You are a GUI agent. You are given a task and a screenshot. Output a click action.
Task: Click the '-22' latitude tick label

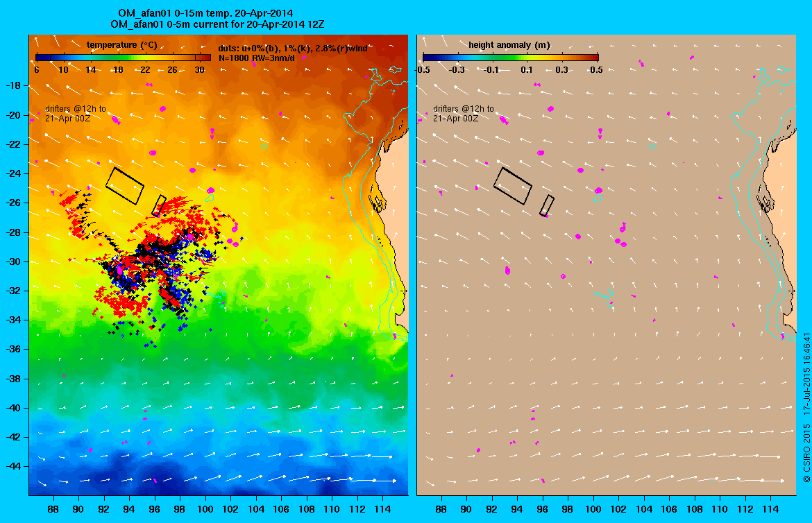point(13,144)
